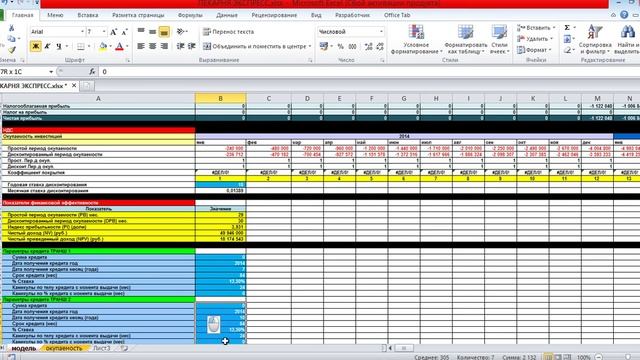Image resolution: width=640 pixels, height=360 pixels.
Task: Align text to middle vertically
Action: coord(152,31)
